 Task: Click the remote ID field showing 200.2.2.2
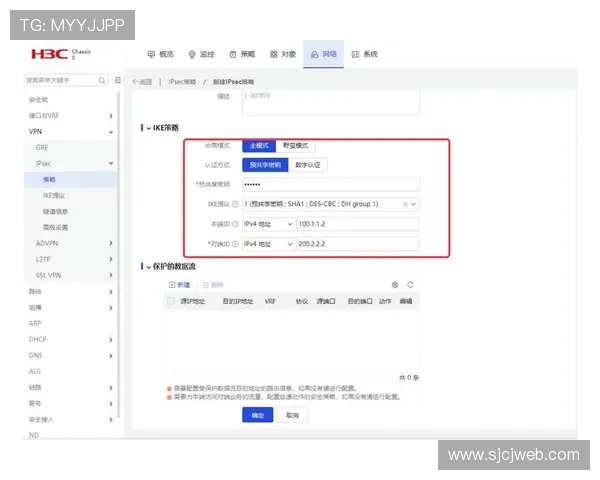tap(358, 244)
